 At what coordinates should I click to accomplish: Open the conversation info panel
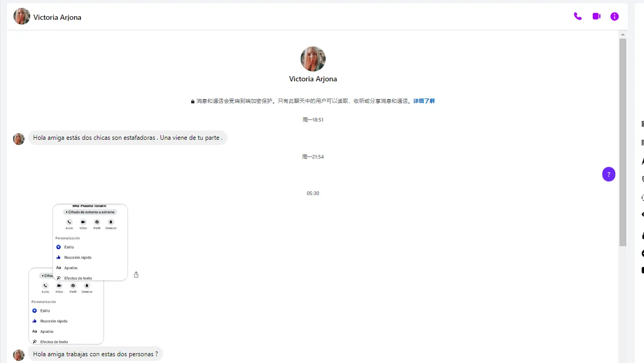click(615, 16)
